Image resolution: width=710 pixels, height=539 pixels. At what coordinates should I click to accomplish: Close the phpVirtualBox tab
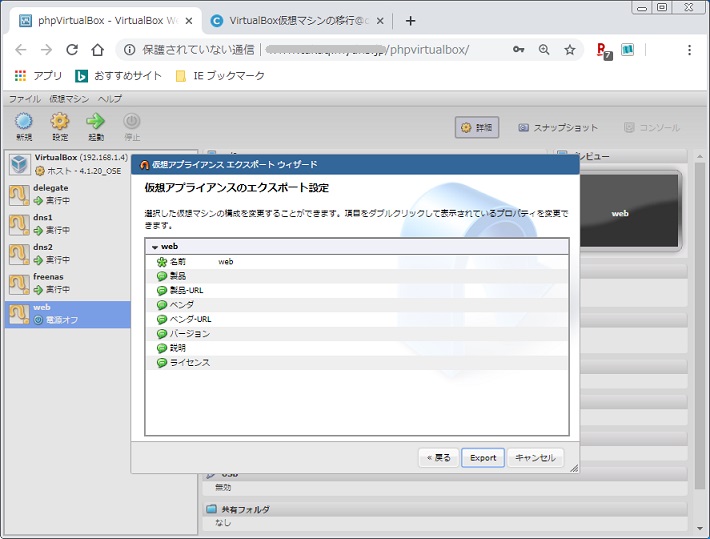(x=189, y=21)
